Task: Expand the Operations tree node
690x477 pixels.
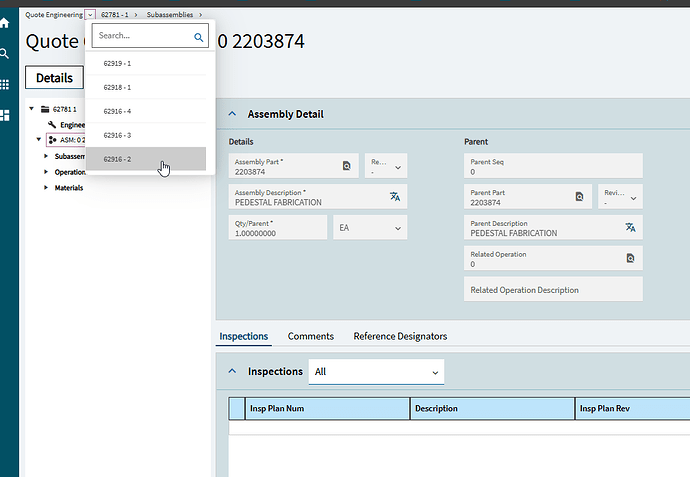Action: coord(46,172)
